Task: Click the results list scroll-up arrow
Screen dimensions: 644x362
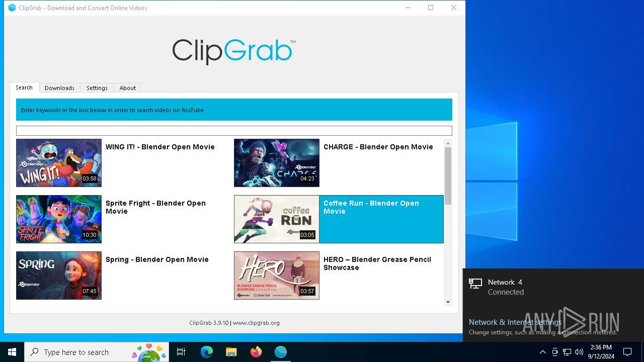Action: tap(448, 143)
